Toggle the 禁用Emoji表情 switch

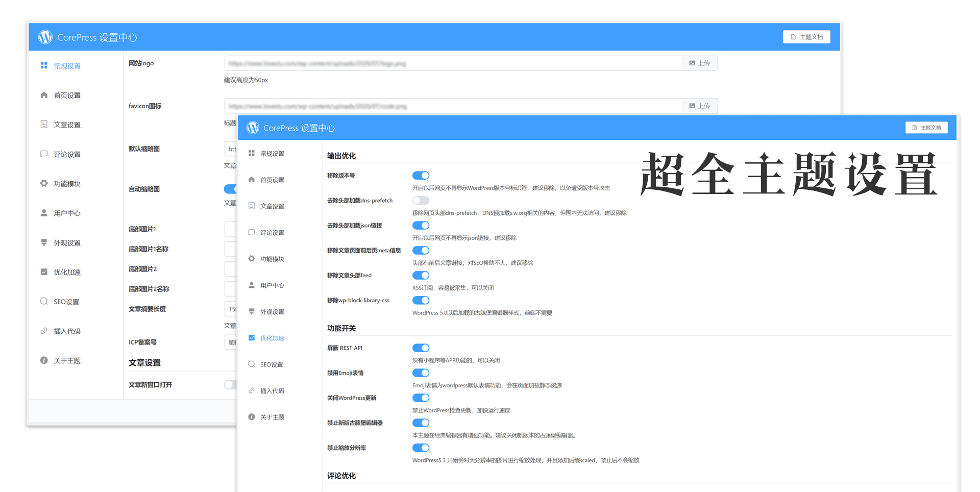[x=421, y=373]
